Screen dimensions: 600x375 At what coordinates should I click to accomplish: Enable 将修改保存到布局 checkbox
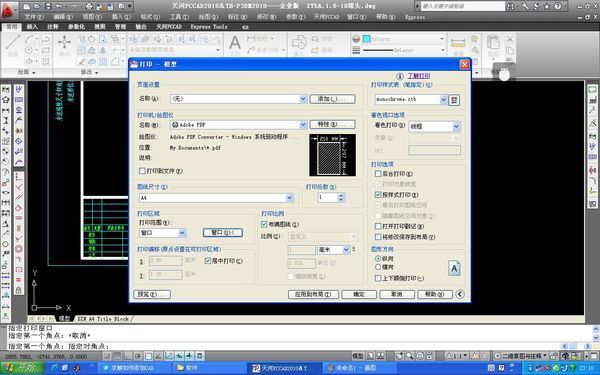pyautogui.click(x=378, y=237)
